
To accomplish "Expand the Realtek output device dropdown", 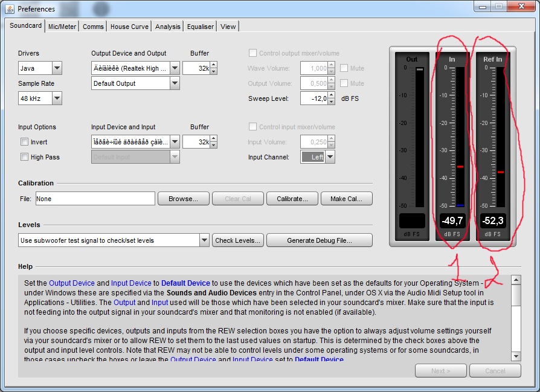I will 175,68.
